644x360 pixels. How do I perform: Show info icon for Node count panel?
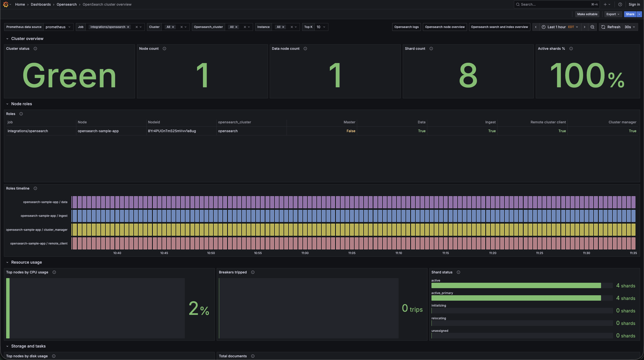click(x=164, y=49)
